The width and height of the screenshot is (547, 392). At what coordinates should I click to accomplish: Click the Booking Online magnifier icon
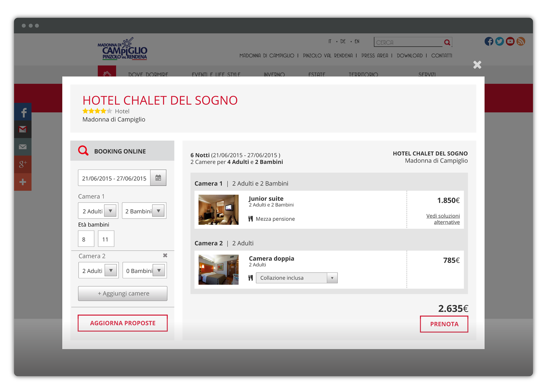(x=83, y=150)
